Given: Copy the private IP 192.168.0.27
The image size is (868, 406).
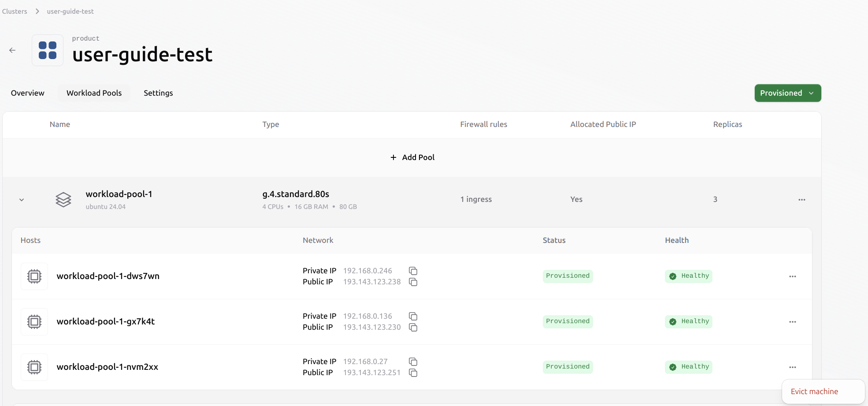Looking at the screenshot, I should (413, 361).
